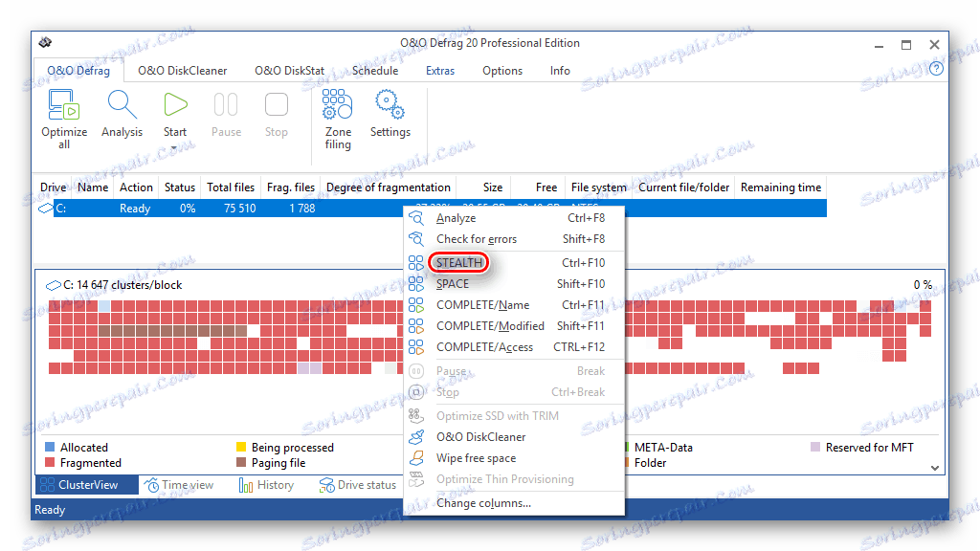Click the Stop toolbar icon
Screen dimensions: 980x551
(x=277, y=105)
